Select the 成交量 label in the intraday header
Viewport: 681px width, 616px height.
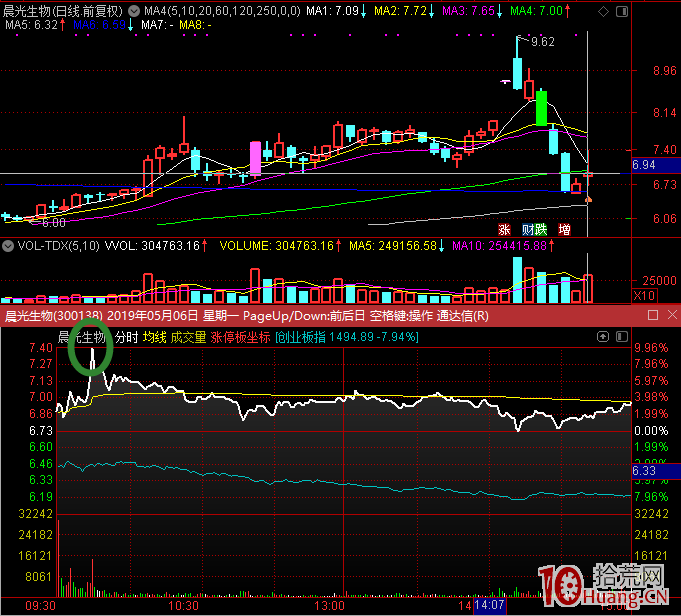(x=188, y=337)
